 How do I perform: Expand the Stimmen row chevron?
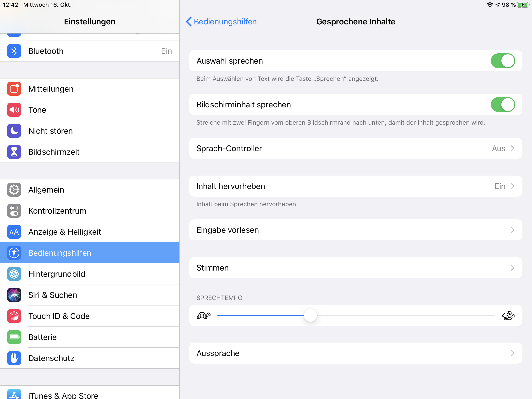tap(512, 268)
